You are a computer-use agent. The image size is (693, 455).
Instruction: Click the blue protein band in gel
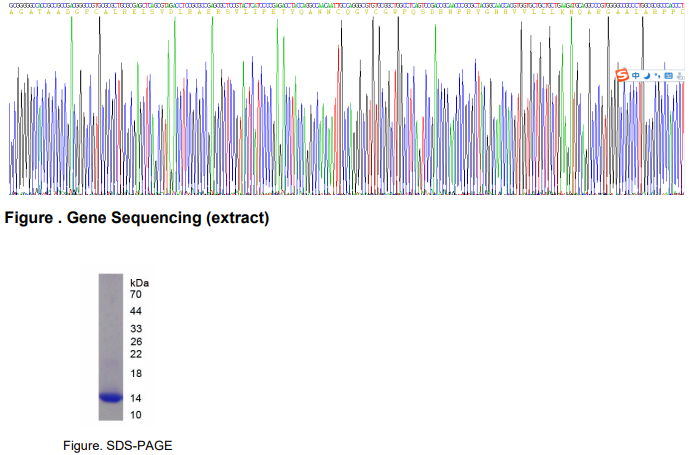click(110, 396)
